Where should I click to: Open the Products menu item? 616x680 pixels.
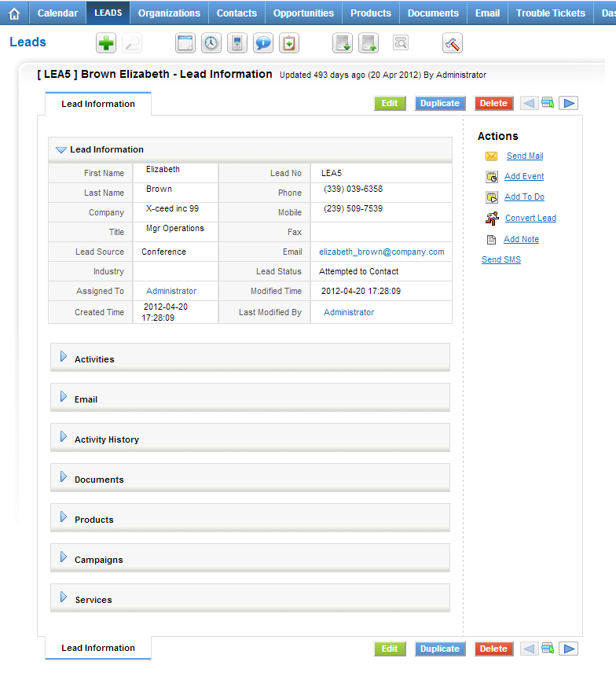tap(371, 13)
